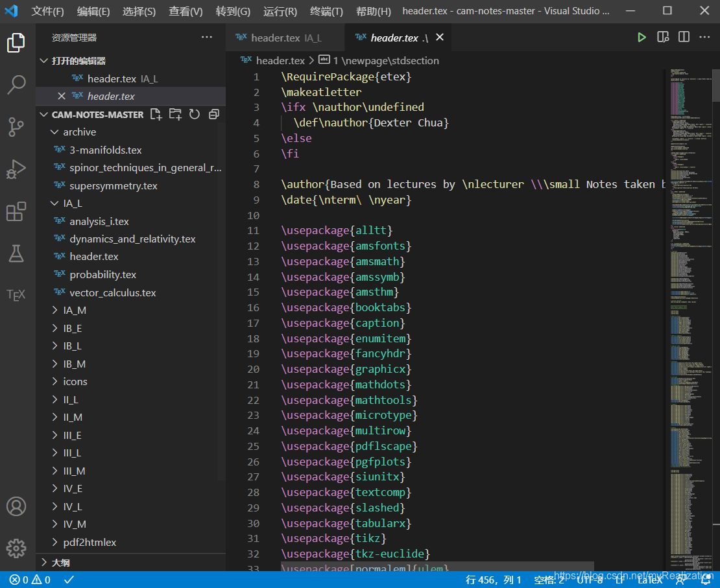Click the New File icon in CAM-NOTES-MASTER
This screenshot has width=720, height=588.
[156, 114]
